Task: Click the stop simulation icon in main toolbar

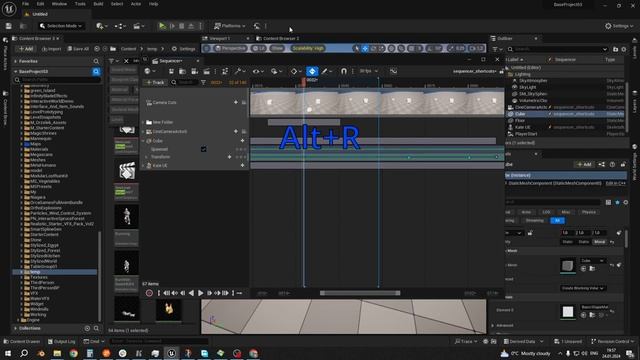Action: [x=182, y=26]
